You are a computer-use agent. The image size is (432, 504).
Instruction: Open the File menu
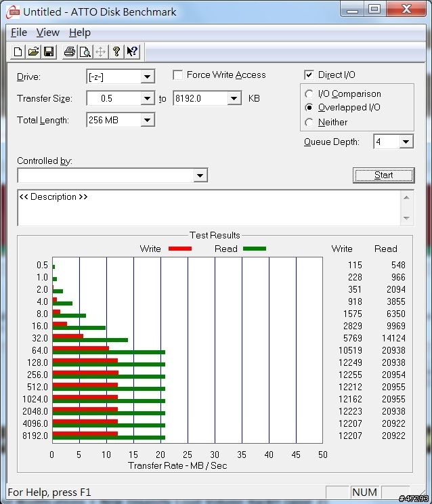tap(19, 33)
